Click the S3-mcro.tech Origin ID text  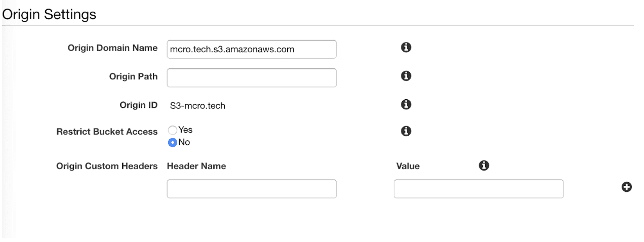tap(197, 106)
